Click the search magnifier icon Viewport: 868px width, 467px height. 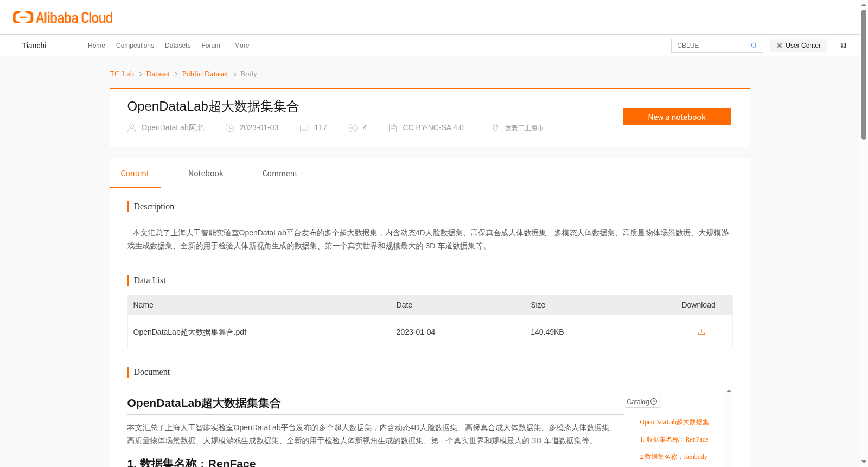(754, 46)
